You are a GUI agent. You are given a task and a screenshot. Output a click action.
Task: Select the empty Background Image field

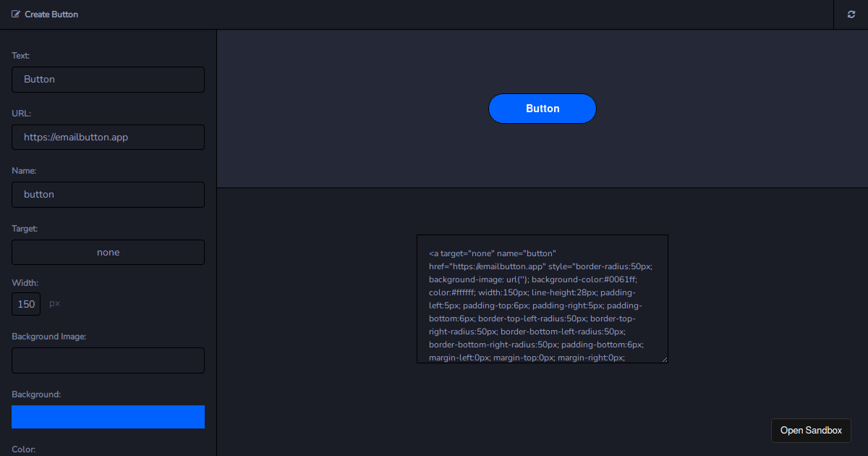pos(107,360)
